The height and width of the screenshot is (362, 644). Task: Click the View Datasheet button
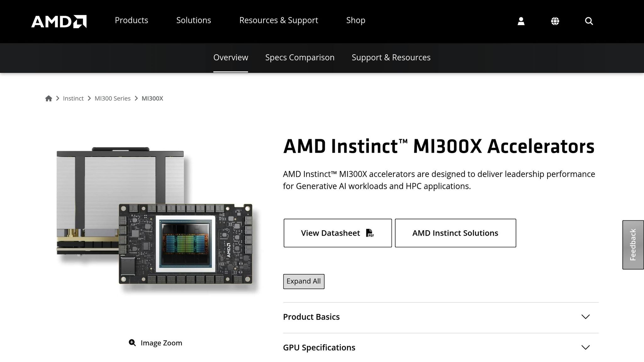(x=337, y=233)
